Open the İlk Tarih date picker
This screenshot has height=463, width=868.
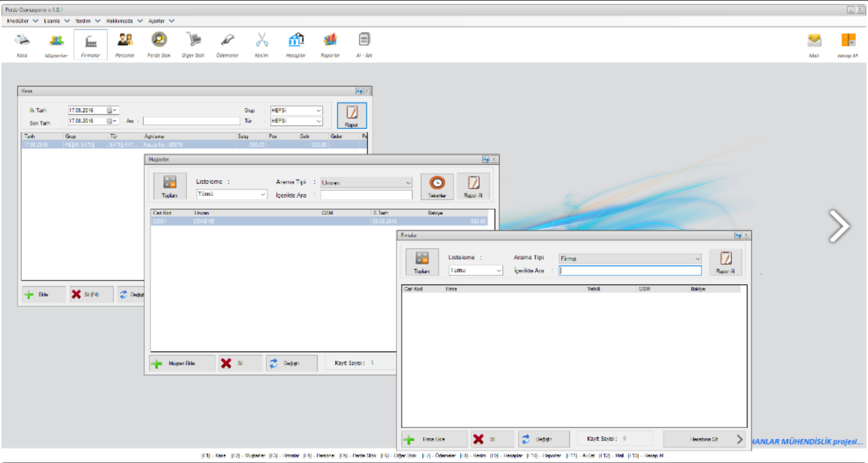[x=111, y=111]
